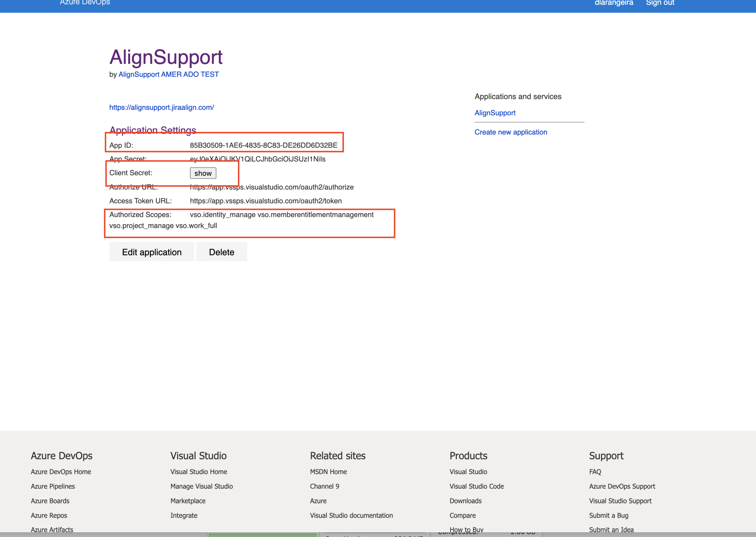The image size is (756, 537).
Task: Click the Delete application button
Action: pos(221,252)
